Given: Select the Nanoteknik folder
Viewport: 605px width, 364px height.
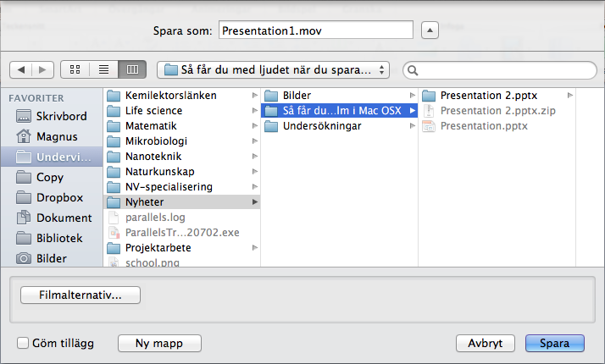Looking at the screenshot, I should [182, 156].
